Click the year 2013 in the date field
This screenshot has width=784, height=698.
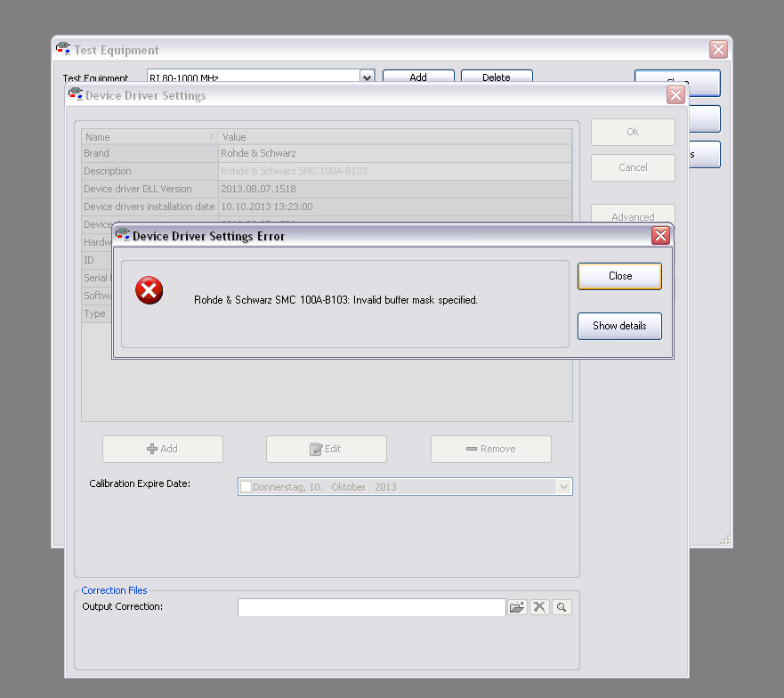click(385, 487)
